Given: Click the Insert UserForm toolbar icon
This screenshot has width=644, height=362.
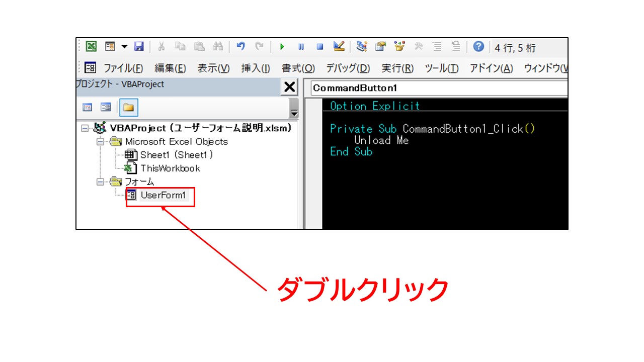Looking at the screenshot, I should tap(110, 47).
